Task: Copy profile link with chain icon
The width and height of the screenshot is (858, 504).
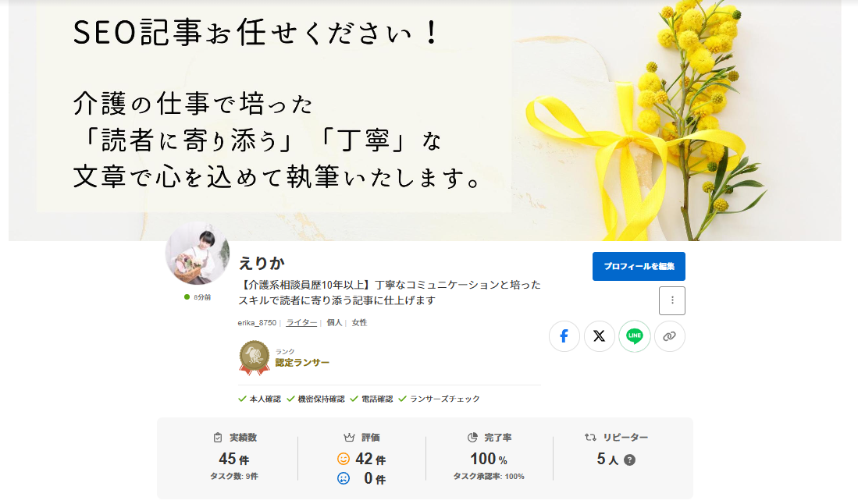Action: pyautogui.click(x=669, y=336)
